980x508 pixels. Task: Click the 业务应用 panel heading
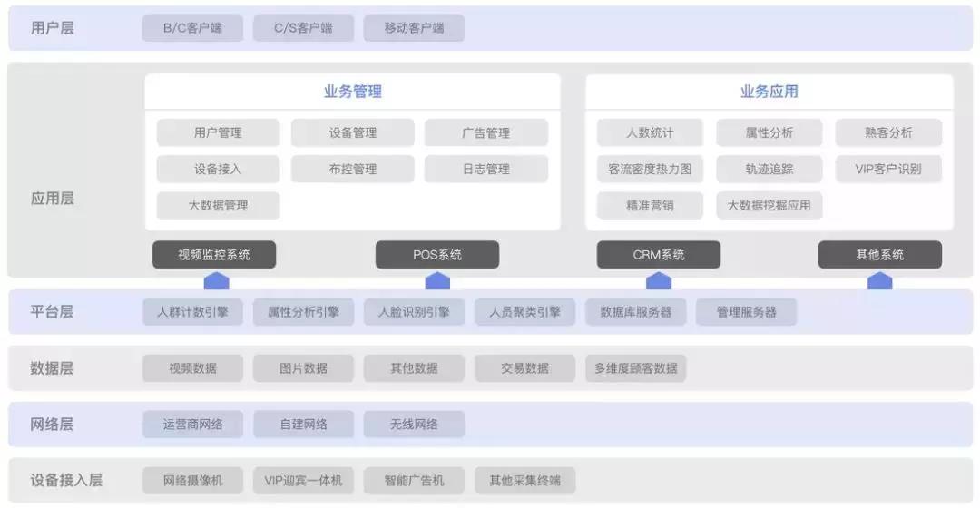(x=769, y=92)
